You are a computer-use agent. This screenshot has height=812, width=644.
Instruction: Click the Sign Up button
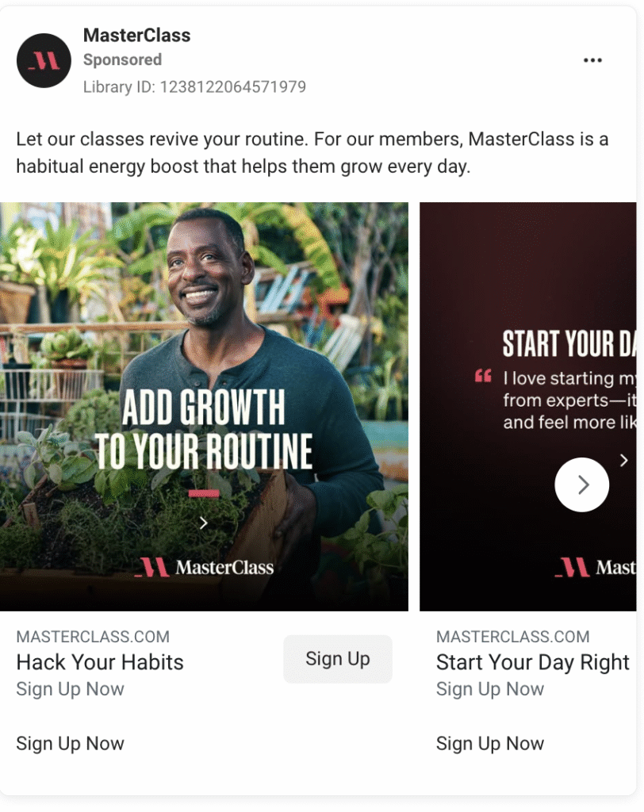[338, 659]
